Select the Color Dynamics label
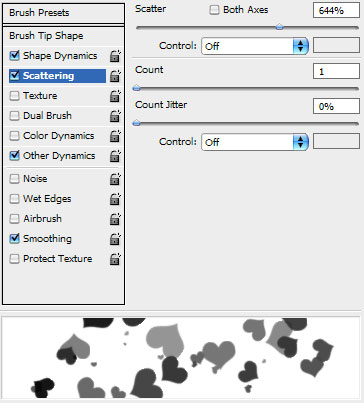 pyautogui.click(x=58, y=136)
